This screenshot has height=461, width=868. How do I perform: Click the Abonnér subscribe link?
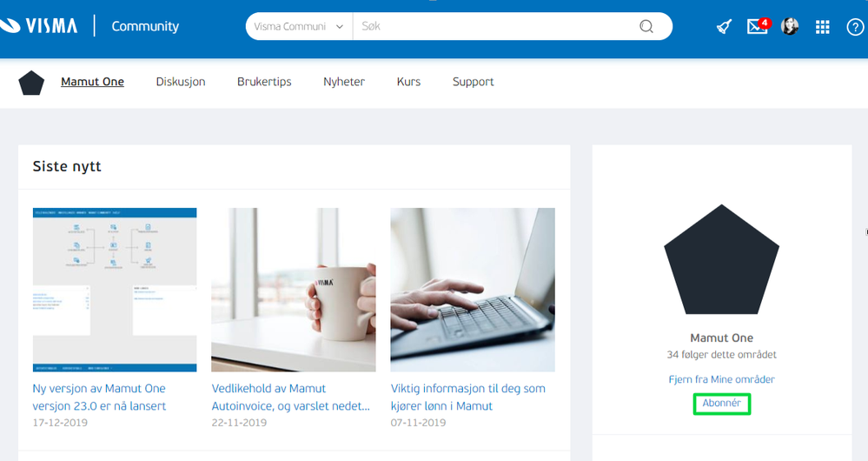[721, 403]
